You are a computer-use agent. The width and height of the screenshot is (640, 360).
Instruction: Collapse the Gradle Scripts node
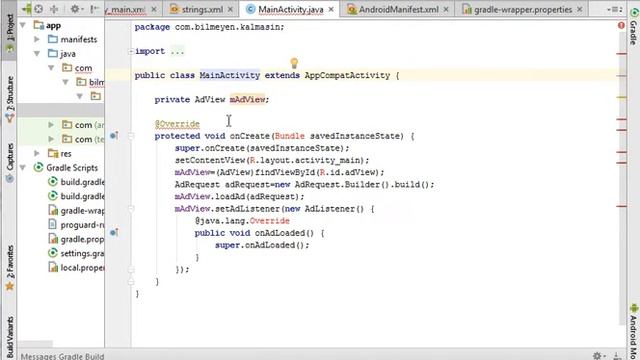pos(23,168)
